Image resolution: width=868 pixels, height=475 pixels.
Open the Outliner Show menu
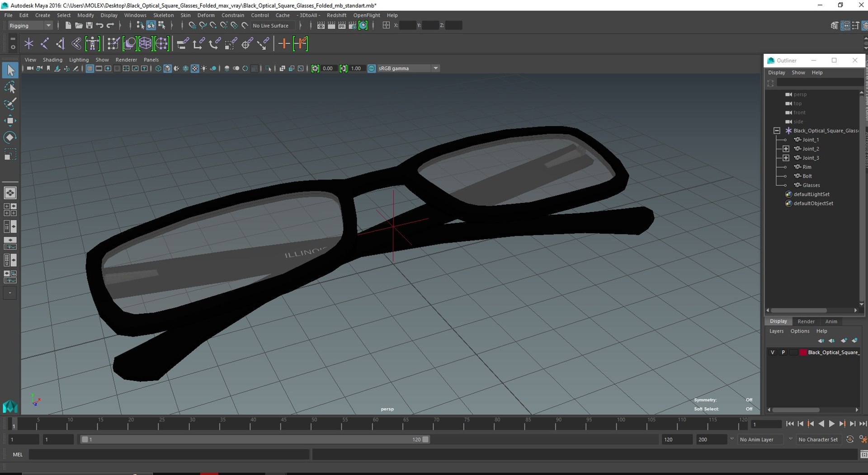tap(798, 73)
